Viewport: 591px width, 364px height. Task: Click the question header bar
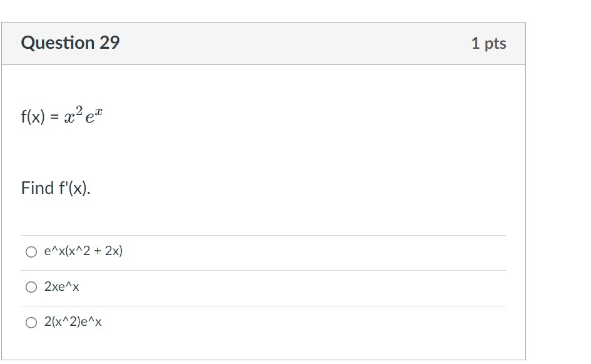pyautogui.click(x=263, y=43)
